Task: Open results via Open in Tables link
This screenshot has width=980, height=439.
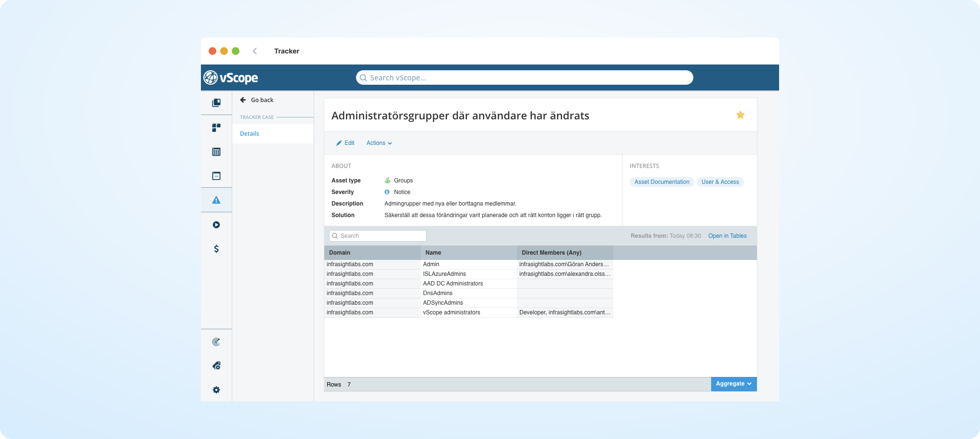Action: click(728, 236)
